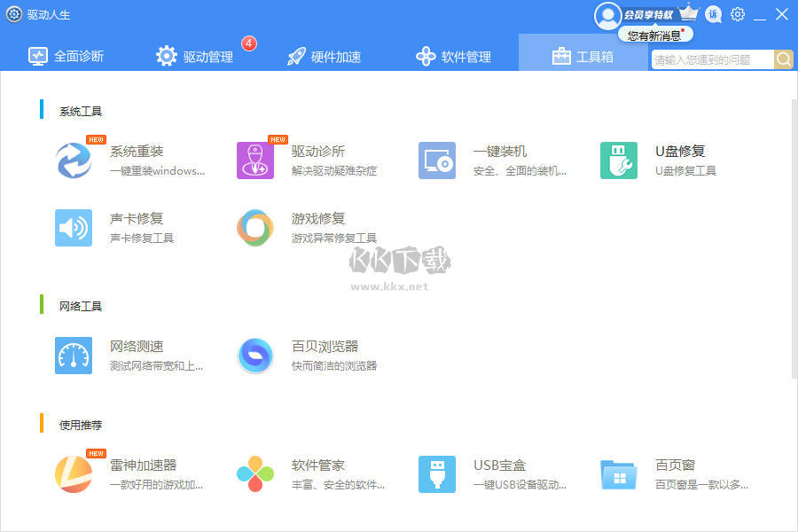Click the 解决驱动疑难杂症 description
Image resolution: width=798 pixels, height=532 pixels.
(x=334, y=171)
